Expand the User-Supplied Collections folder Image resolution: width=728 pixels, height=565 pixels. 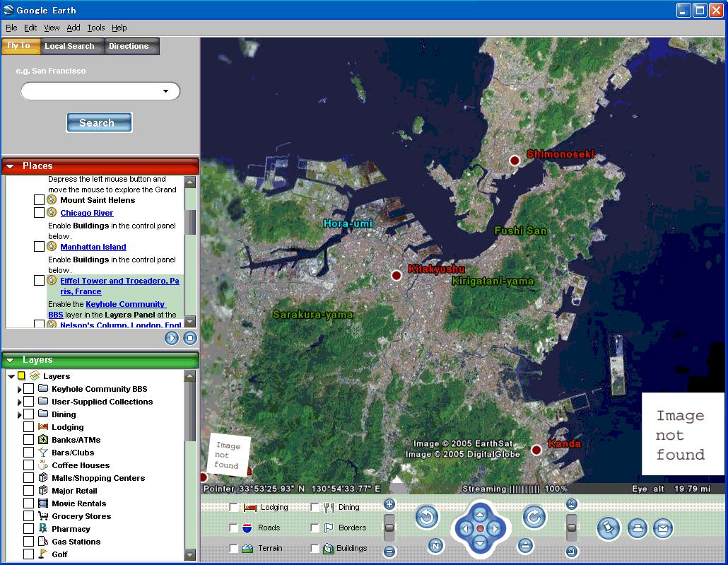point(19,402)
